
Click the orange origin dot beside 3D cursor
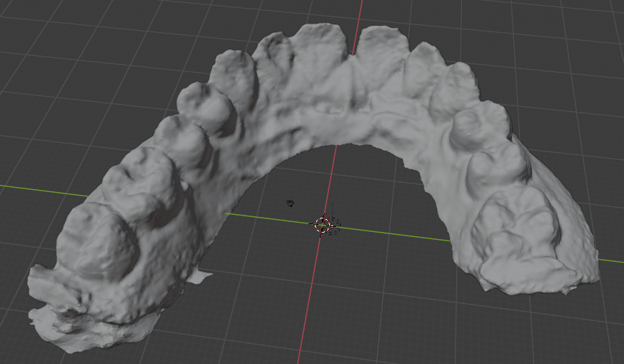pos(331,226)
